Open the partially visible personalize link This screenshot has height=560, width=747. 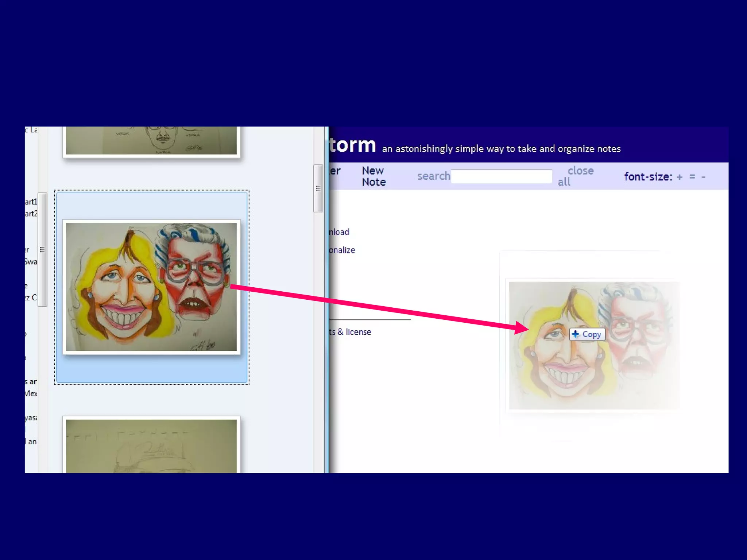(342, 250)
